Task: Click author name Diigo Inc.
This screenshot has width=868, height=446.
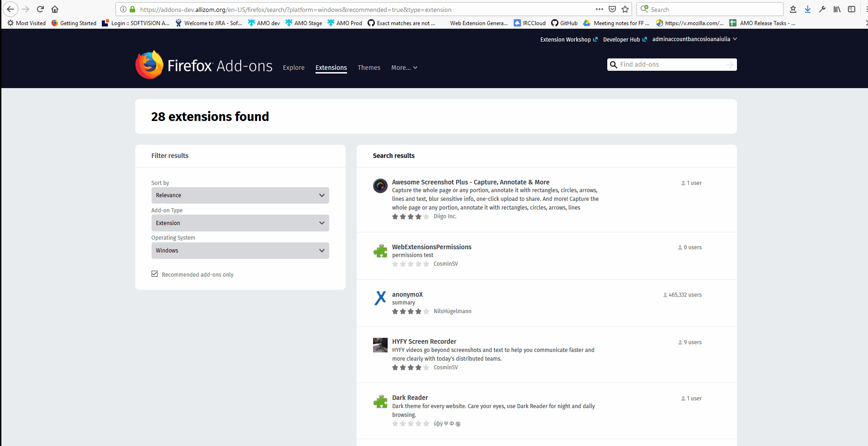Action: (x=445, y=216)
